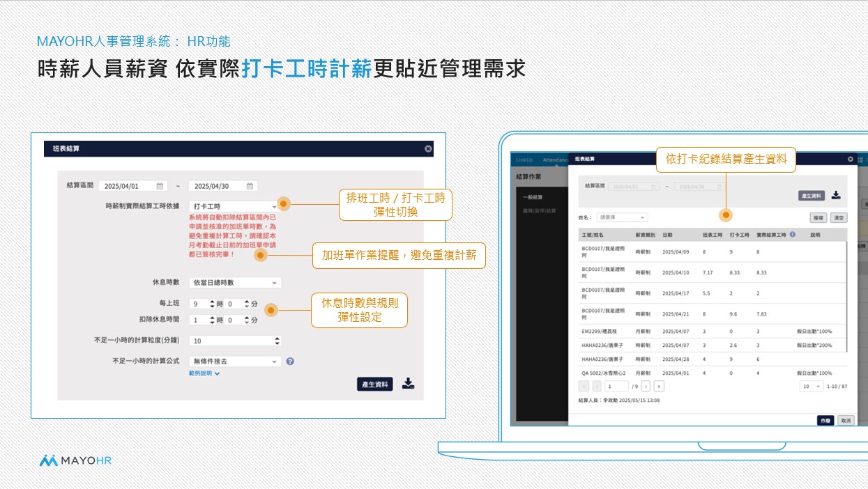Click 產生資料 button in left settings dialog
The image size is (868, 489).
pos(375,384)
